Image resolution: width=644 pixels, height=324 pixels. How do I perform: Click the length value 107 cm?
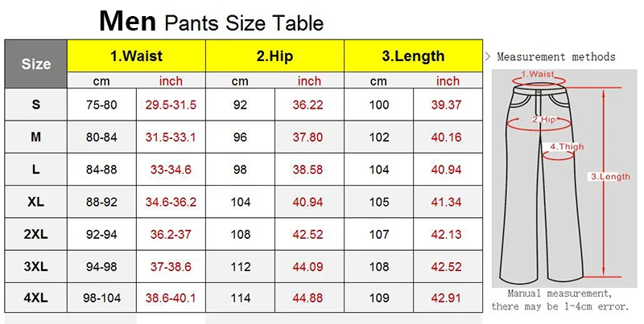[378, 234]
